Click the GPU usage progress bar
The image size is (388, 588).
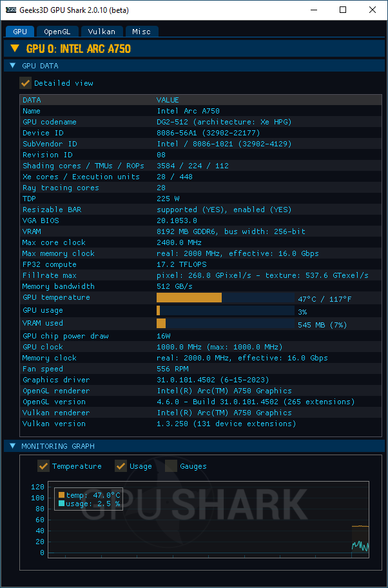[x=226, y=311]
